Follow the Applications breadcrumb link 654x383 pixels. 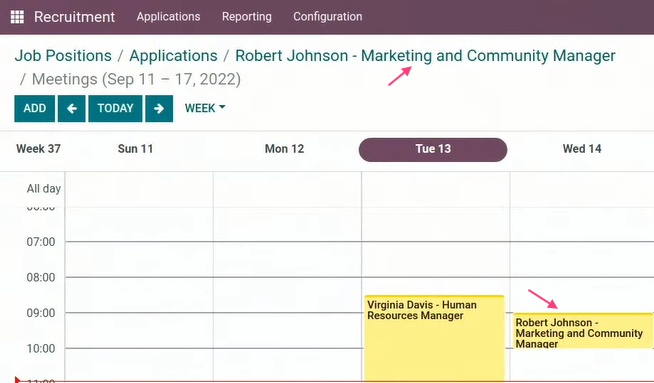point(173,55)
